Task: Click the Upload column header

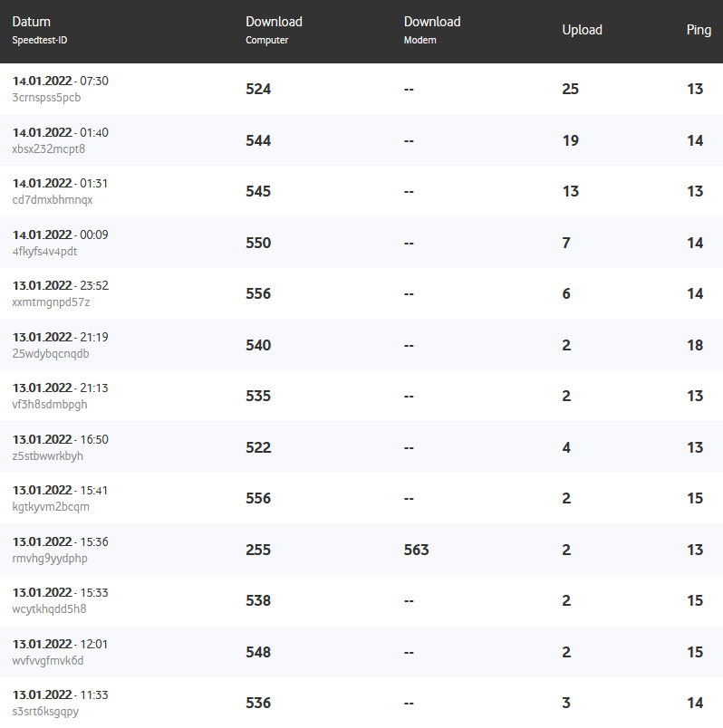Action: click(x=582, y=30)
